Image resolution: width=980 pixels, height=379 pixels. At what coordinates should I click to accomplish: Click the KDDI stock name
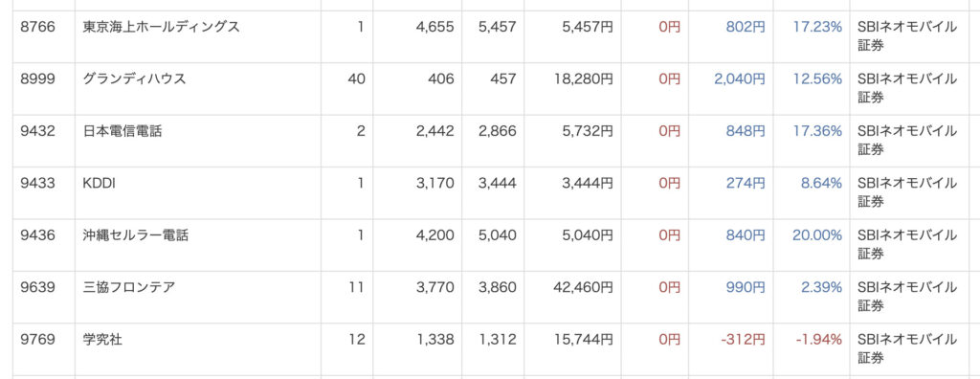(x=100, y=183)
